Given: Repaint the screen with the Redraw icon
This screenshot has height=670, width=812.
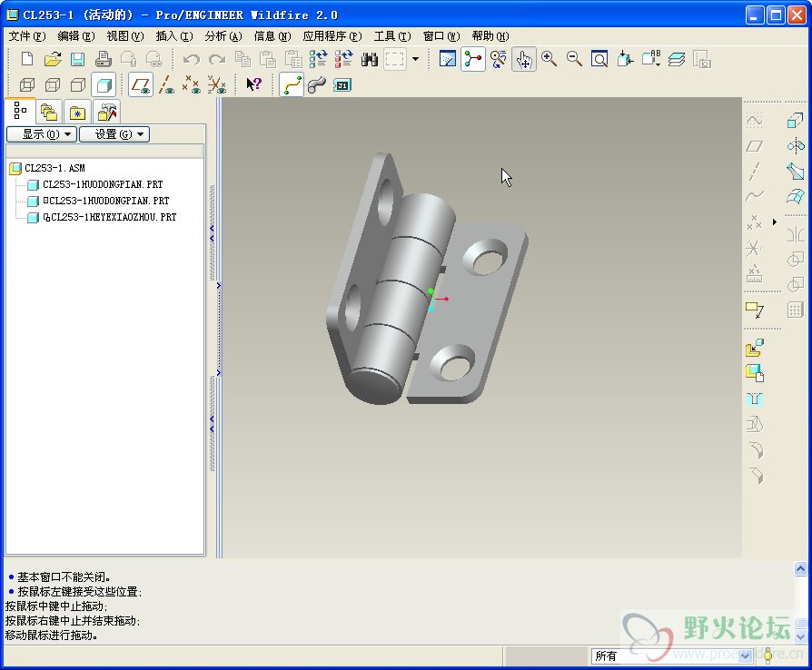Looking at the screenshot, I should [448, 59].
